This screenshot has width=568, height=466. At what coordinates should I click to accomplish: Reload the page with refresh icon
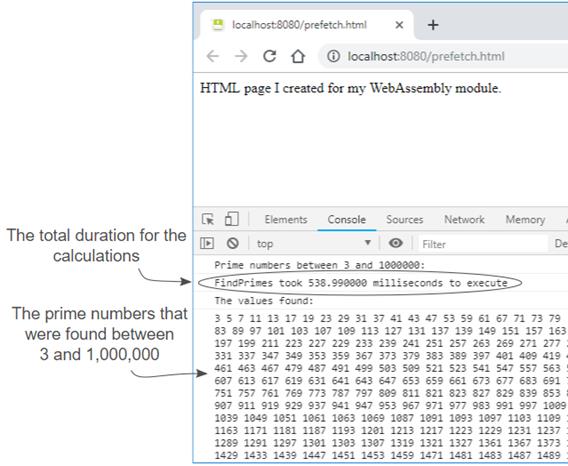coord(270,56)
